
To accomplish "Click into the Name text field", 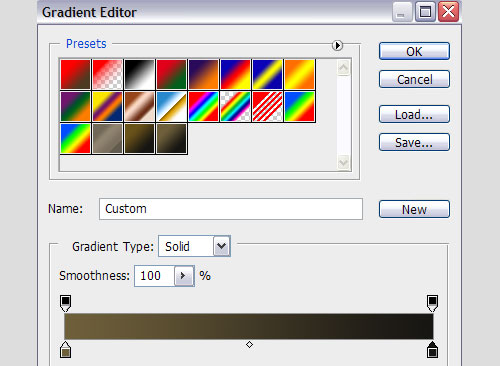I will 231,209.
